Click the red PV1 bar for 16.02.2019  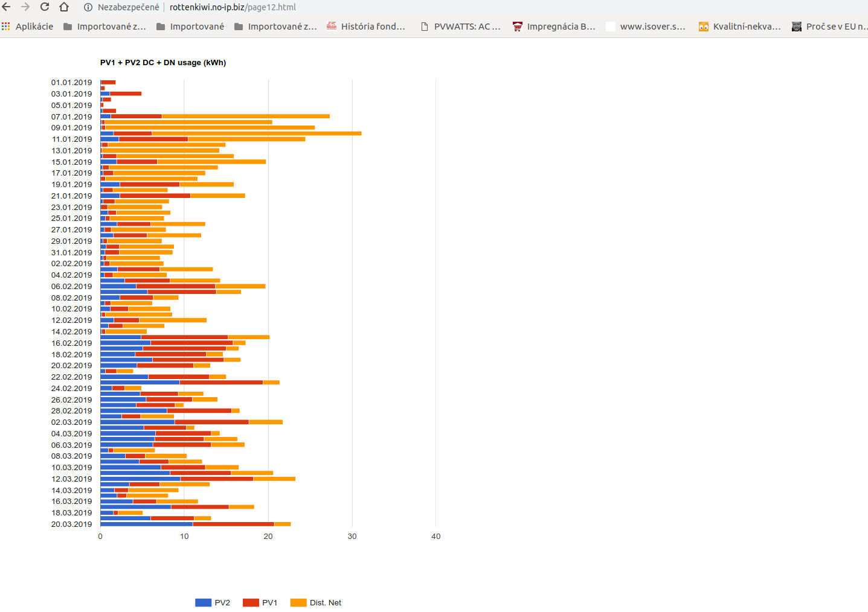(x=192, y=343)
